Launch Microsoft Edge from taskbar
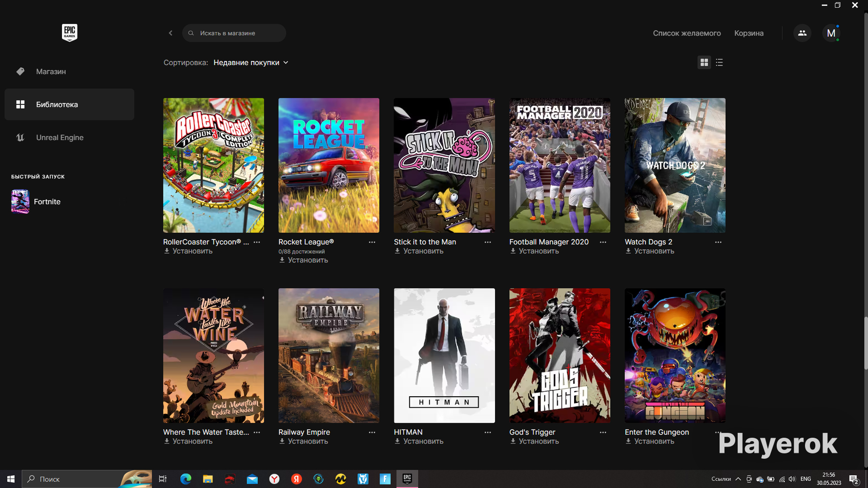The image size is (868, 488). (186, 479)
